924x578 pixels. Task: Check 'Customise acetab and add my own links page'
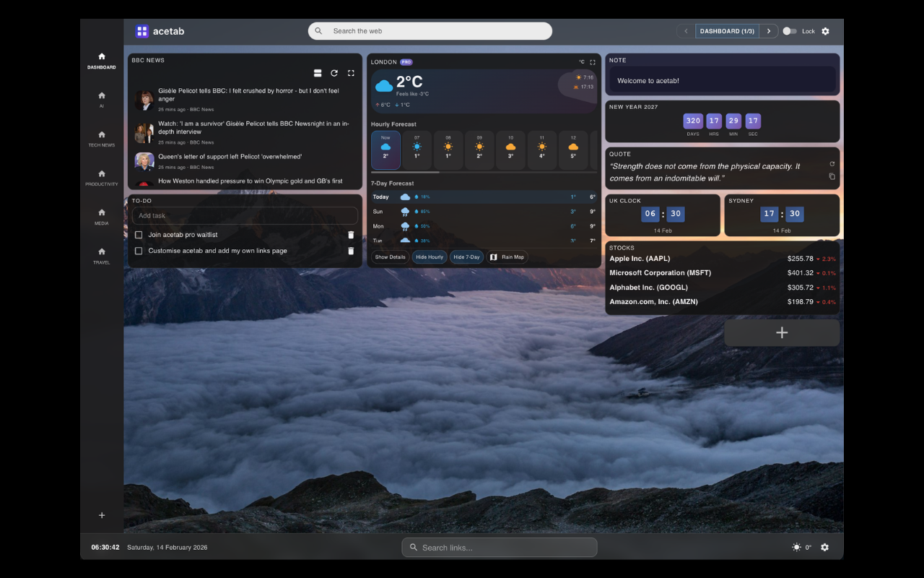(x=139, y=251)
